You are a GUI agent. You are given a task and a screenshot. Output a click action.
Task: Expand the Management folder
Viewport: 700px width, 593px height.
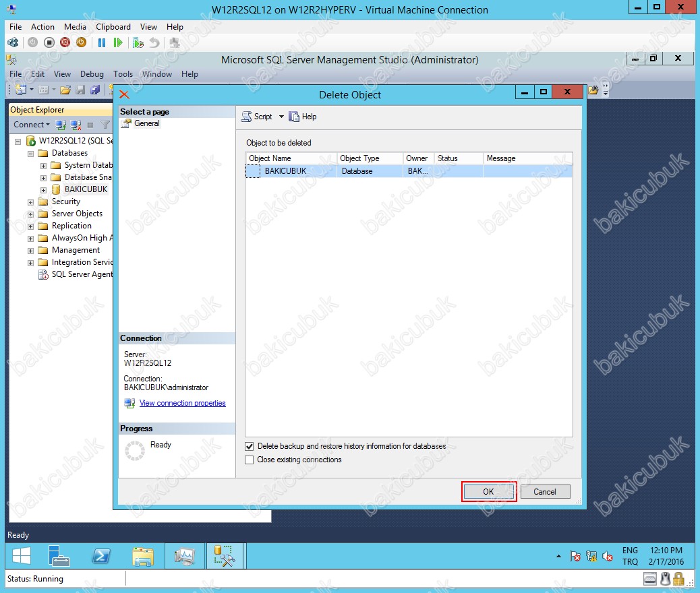click(30, 251)
